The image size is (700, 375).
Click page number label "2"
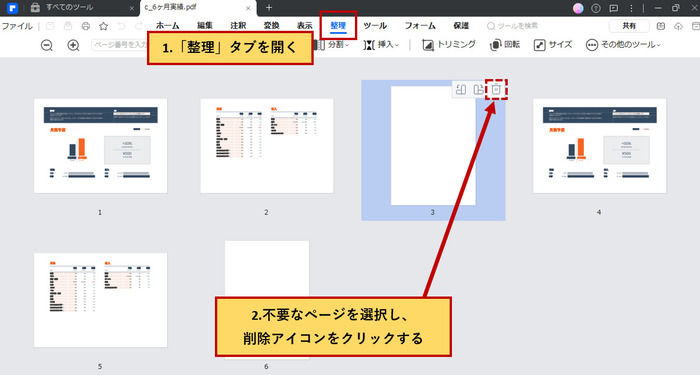pos(266,212)
